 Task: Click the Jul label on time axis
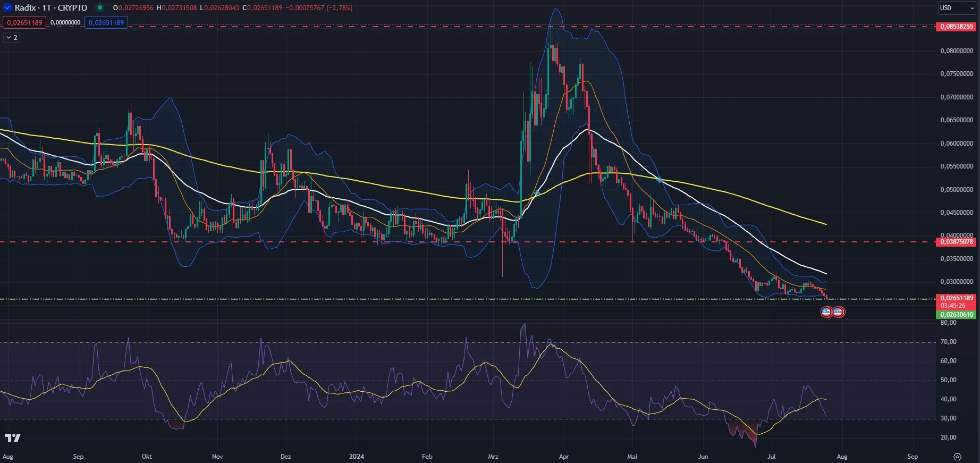tap(772, 457)
